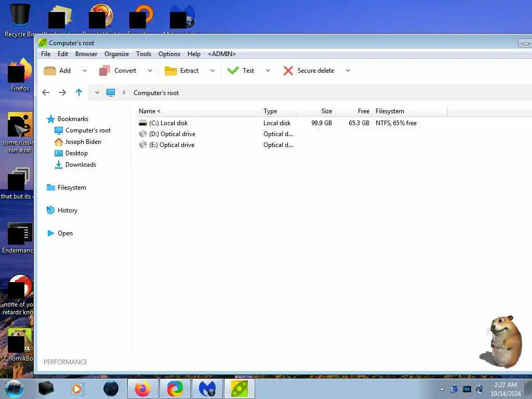This screenshot has width=532, height=399.
Task: Click the Secure delete button label
Action: click(316, 71)
